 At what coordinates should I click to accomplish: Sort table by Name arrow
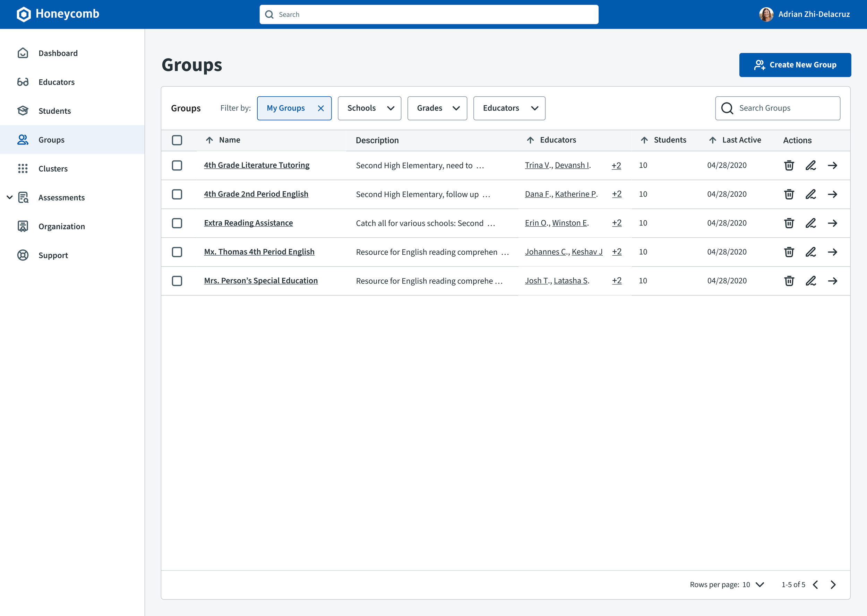(209, 140)
